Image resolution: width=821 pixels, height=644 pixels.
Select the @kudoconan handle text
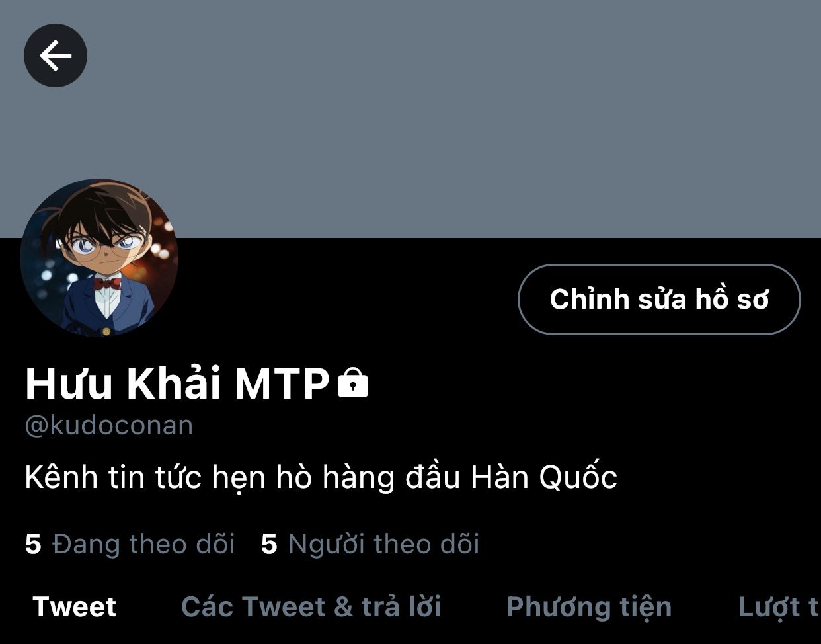click(109, 425)
